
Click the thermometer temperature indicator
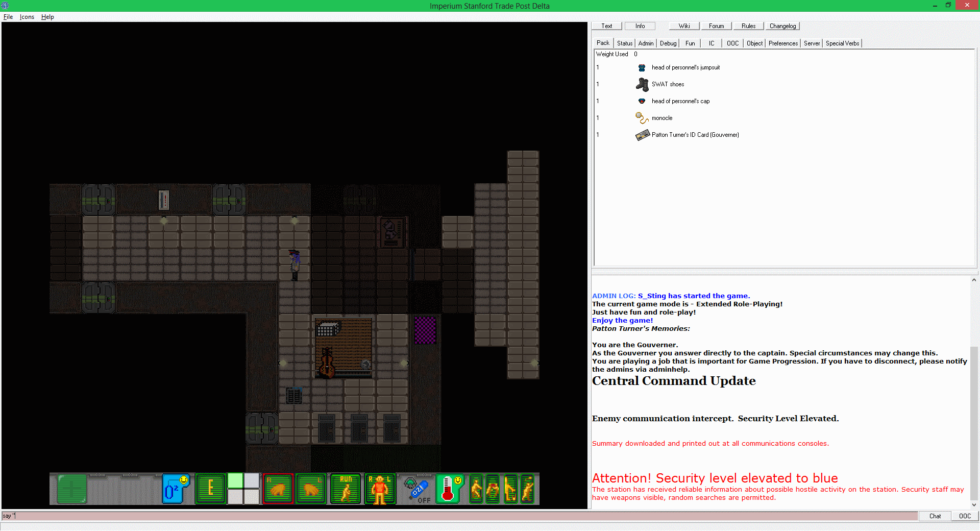click(x=450, y=489)
